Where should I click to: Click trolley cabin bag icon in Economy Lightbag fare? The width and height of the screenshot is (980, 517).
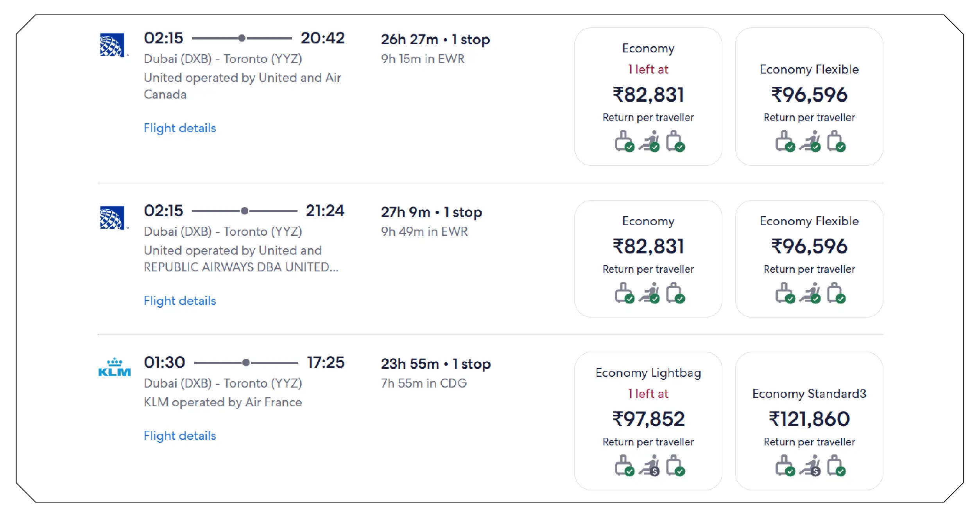(x=623, y=465)
